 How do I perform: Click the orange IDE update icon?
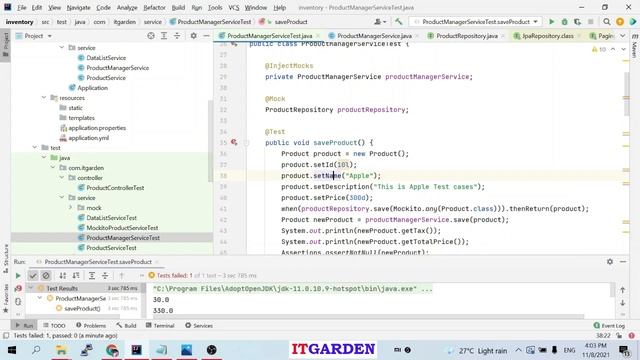[x=620, y=22]
